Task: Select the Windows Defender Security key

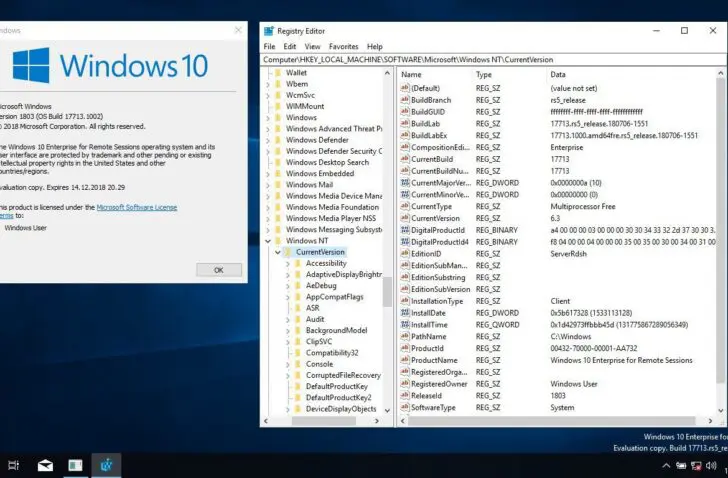Action: (x=334, y=151)
